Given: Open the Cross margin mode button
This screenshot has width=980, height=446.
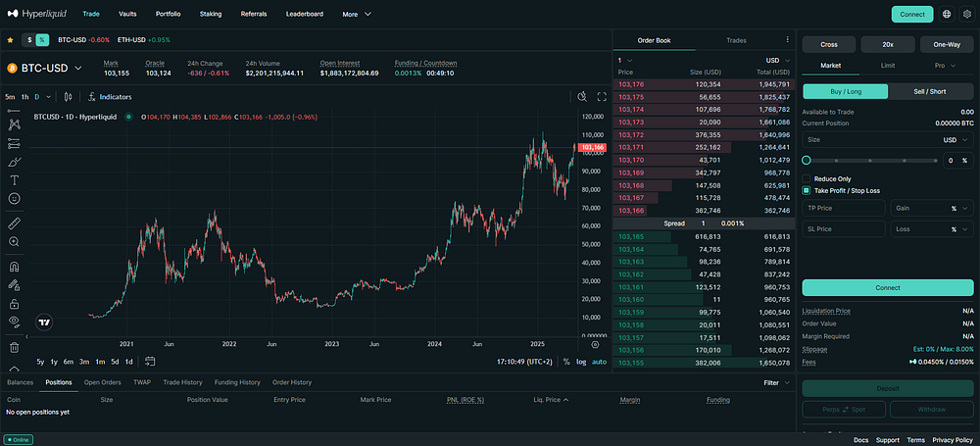Looking at the screenshot, I should coord(829,44).
